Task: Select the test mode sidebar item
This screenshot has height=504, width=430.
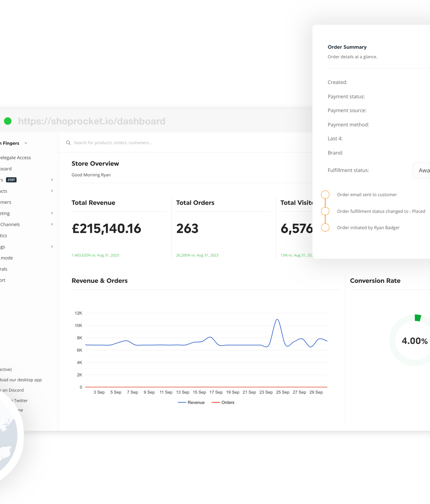Action: [x=7, y=258]
